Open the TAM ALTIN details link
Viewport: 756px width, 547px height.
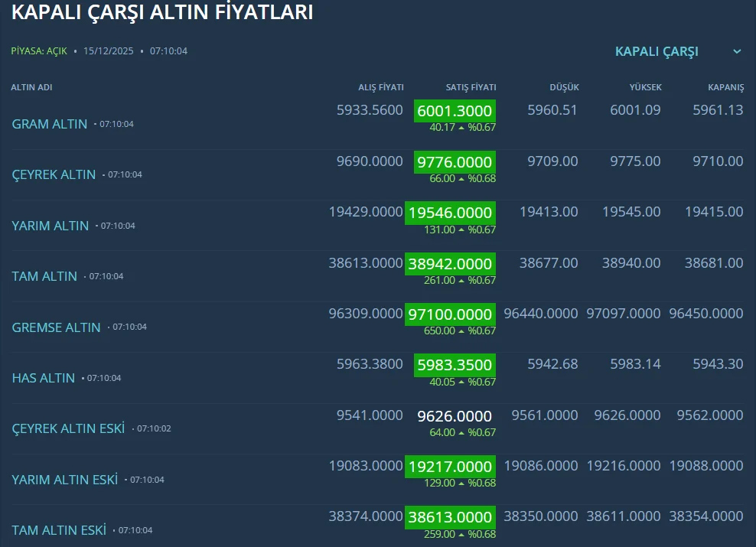coord(44,276)
